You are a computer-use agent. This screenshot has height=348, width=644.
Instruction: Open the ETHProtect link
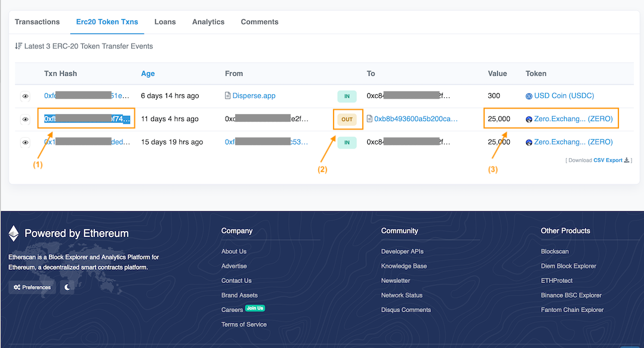556,281
